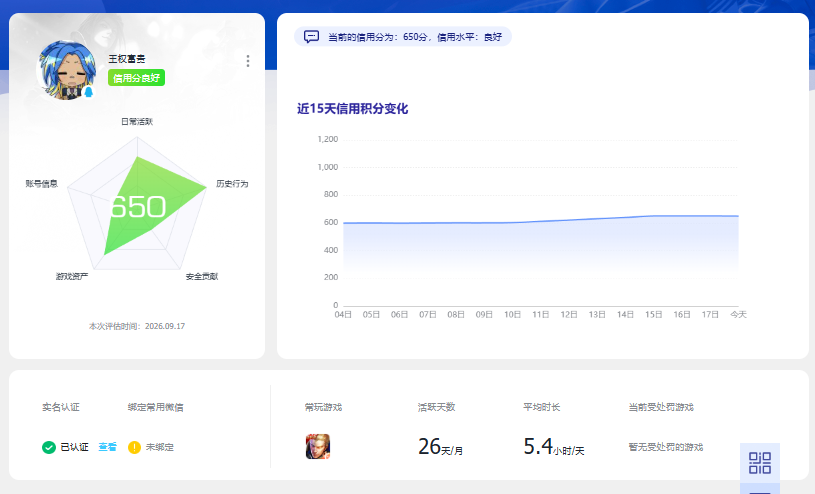Open the three-dot more options menu
This screenshot has width=815, height=494.
248,61
